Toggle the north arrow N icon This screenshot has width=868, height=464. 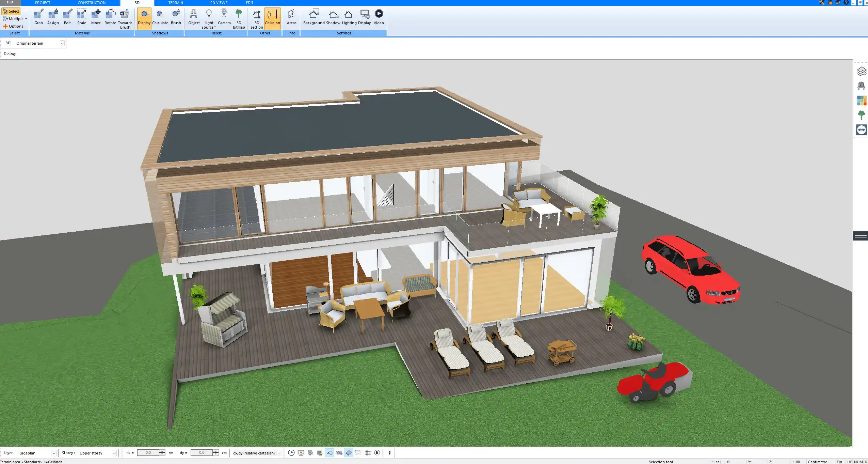(377, 453)
